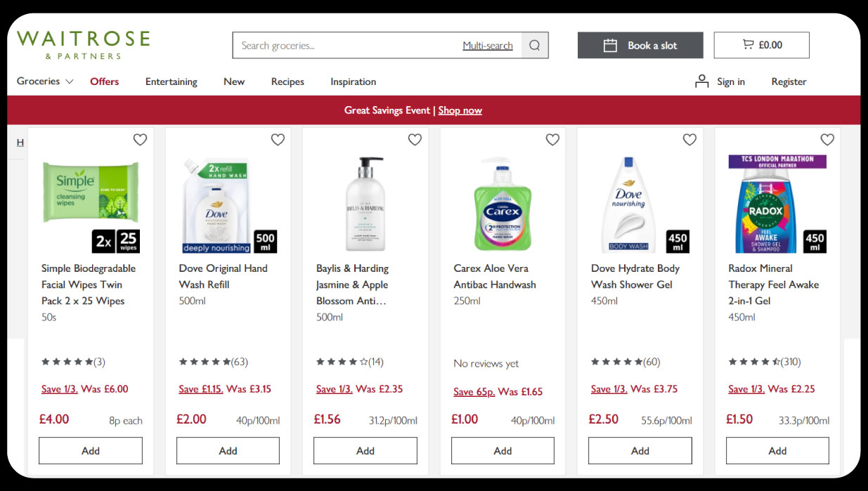This screenshot has width=868, height=491.
Task: Click into the Search groceries field
Action: point(344,46)
